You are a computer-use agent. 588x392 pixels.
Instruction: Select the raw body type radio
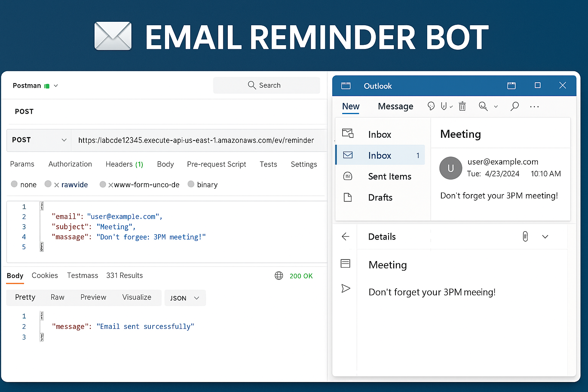pos(48,184)
